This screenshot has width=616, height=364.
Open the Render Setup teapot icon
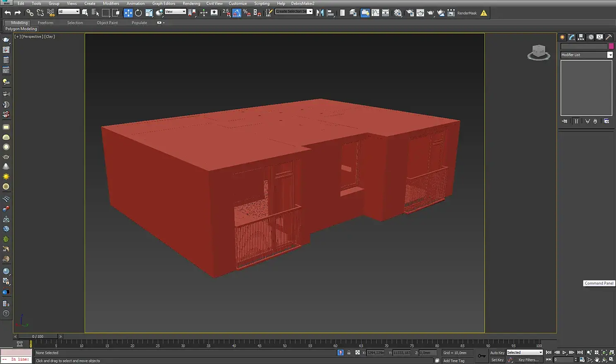pos(410,13)
